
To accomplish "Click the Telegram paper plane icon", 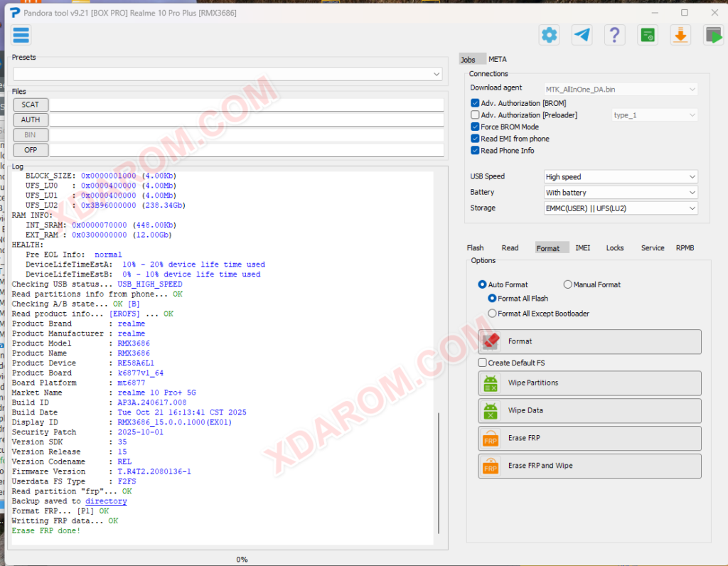I will tap(582, 36).
